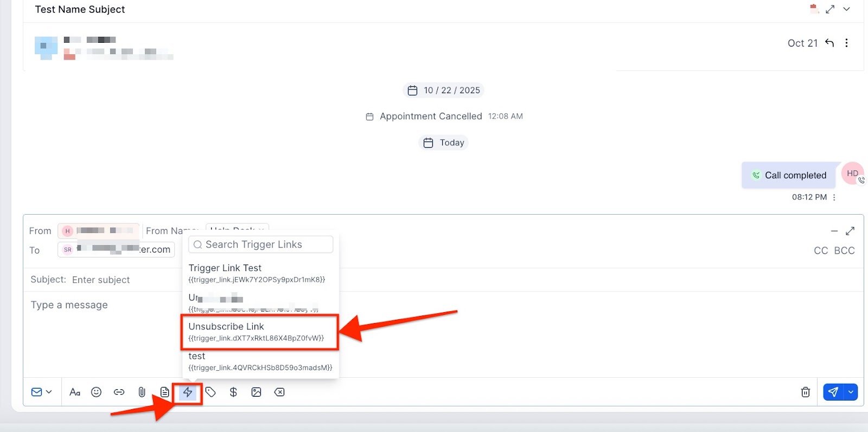Add BCC recipients
This screenshot has width=868, height=432.
pos(844,250)
